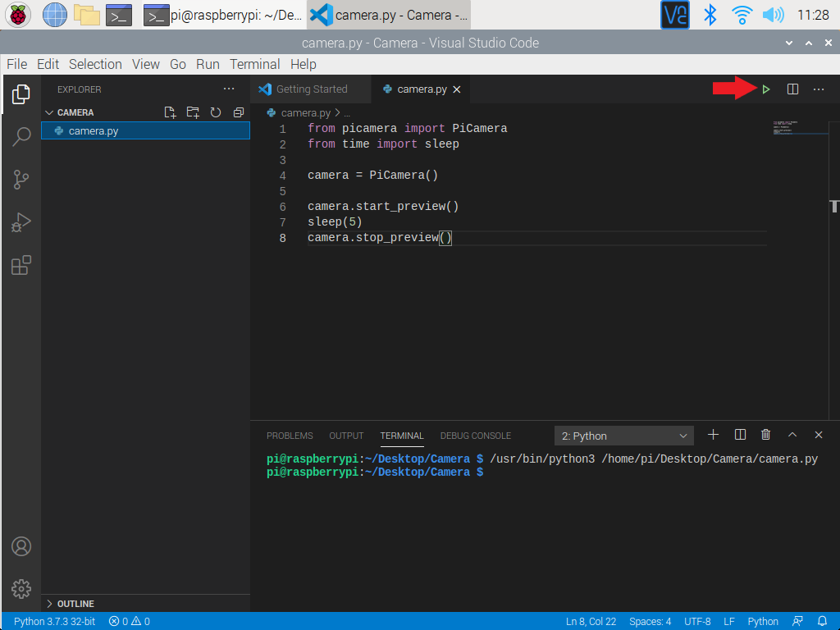Click the Python 3.7.3 32-bit interpreter selector

(x=54, y=621)
